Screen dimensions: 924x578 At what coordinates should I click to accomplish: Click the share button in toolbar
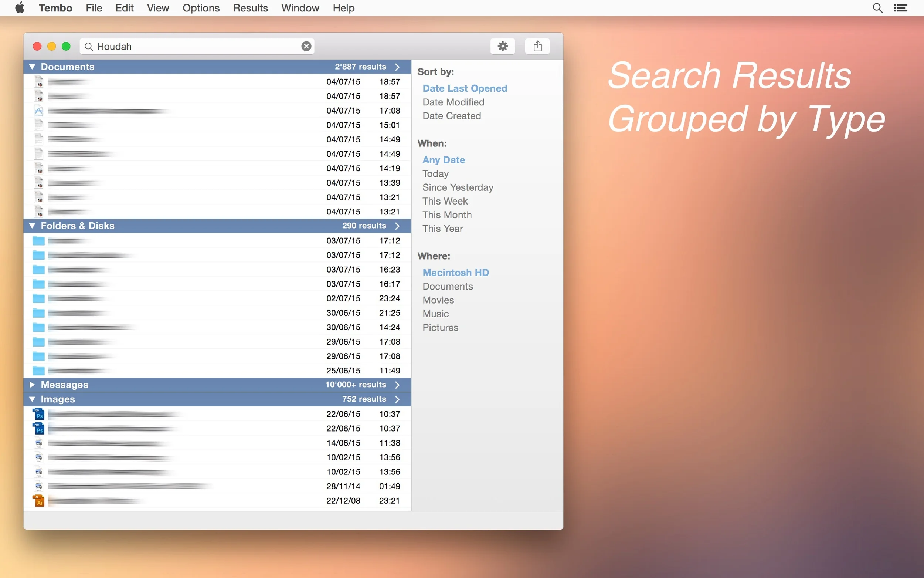coord(537,46)
